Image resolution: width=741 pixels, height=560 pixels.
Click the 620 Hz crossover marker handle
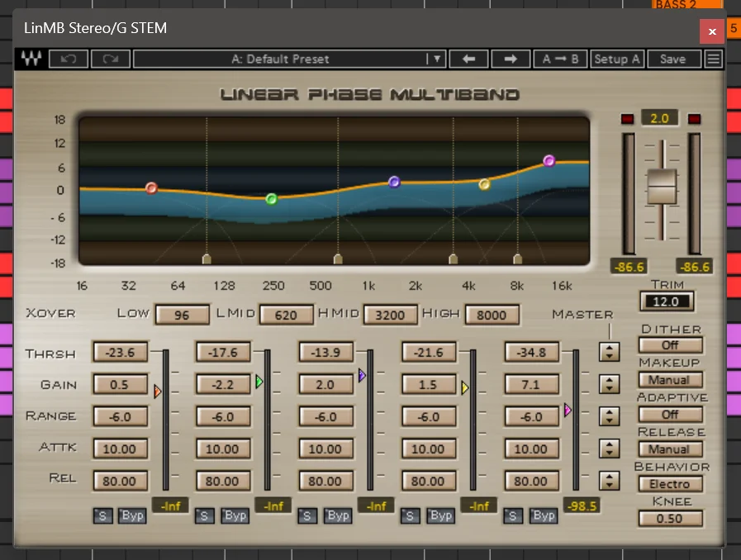(x=338, y=259)
